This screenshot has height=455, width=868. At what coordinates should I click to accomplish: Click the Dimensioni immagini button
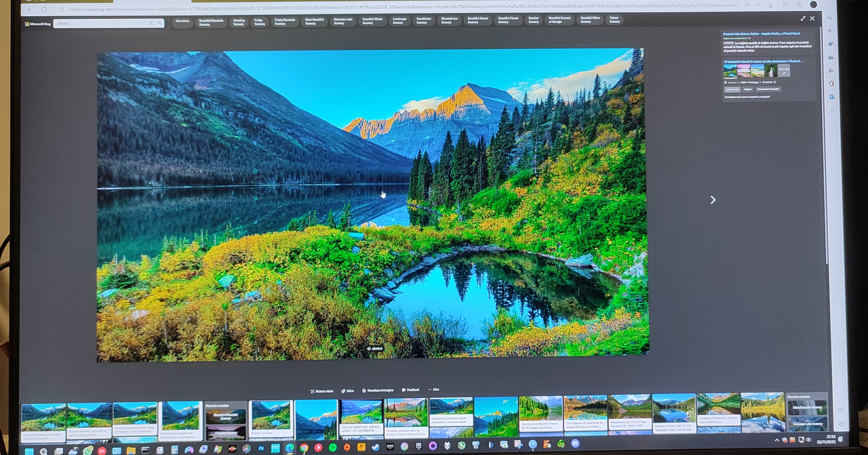point(768,89)
